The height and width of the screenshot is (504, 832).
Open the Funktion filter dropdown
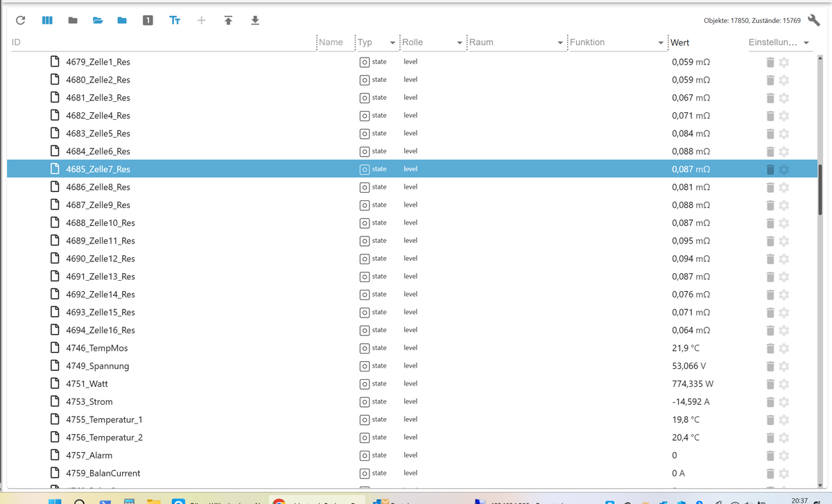pos(660,43)
